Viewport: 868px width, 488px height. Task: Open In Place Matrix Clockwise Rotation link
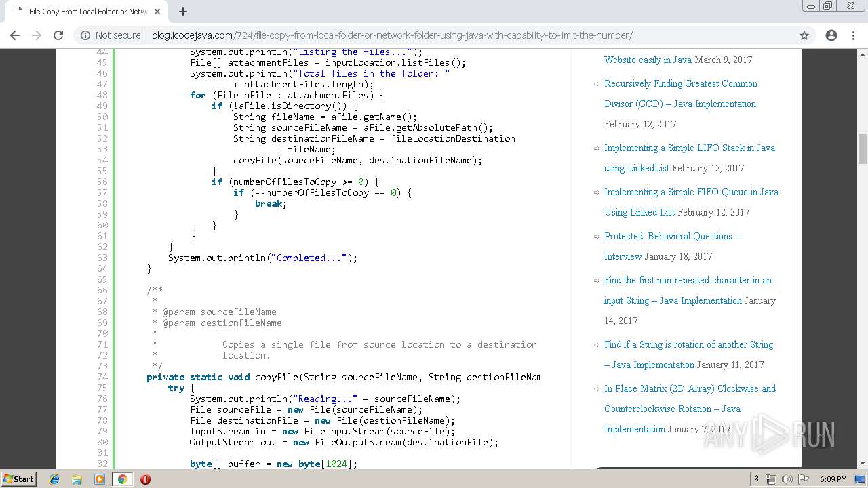click(x=690, y=409)
